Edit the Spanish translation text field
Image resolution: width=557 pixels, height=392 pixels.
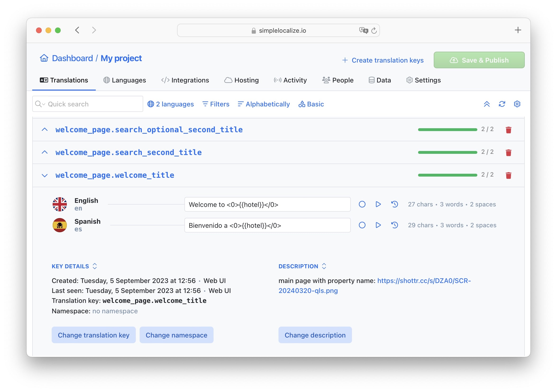[267, 225]
